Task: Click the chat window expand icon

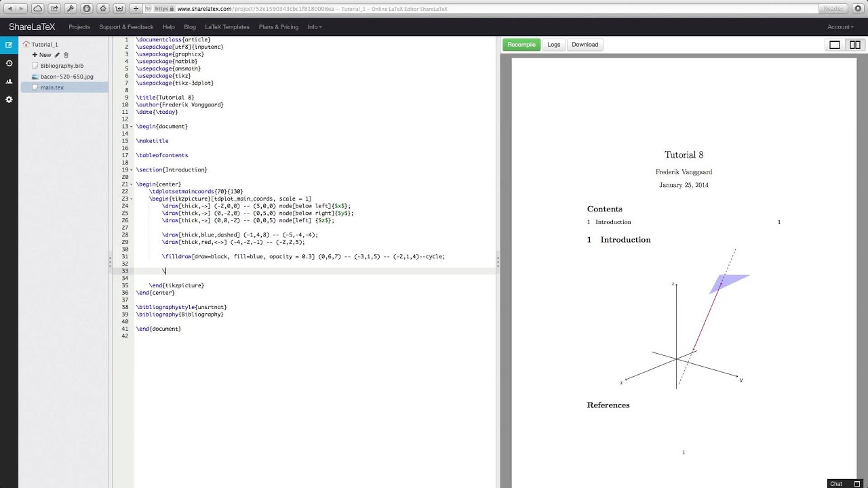Action: (x=858, y=484)
